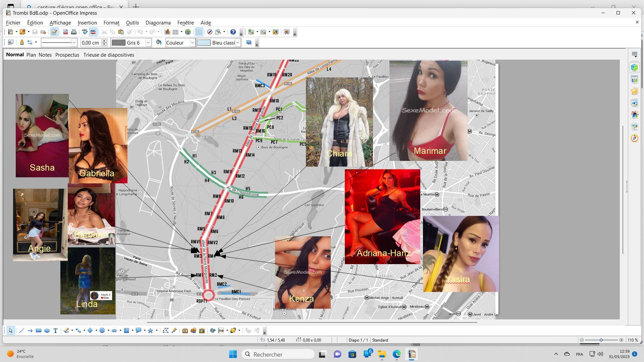Insert a chart from toolbar

pyautogui.click(x=167, y=32)
